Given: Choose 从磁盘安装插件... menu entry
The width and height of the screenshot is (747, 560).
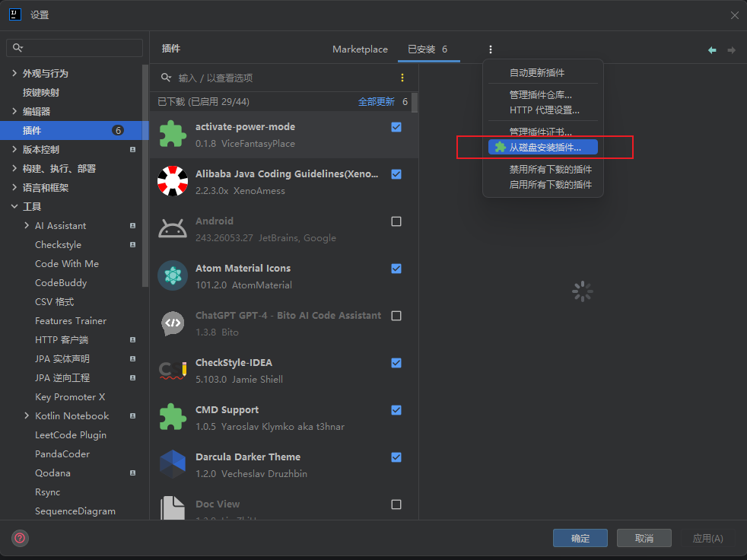Looking at the screenshot, I should (543, 148).
